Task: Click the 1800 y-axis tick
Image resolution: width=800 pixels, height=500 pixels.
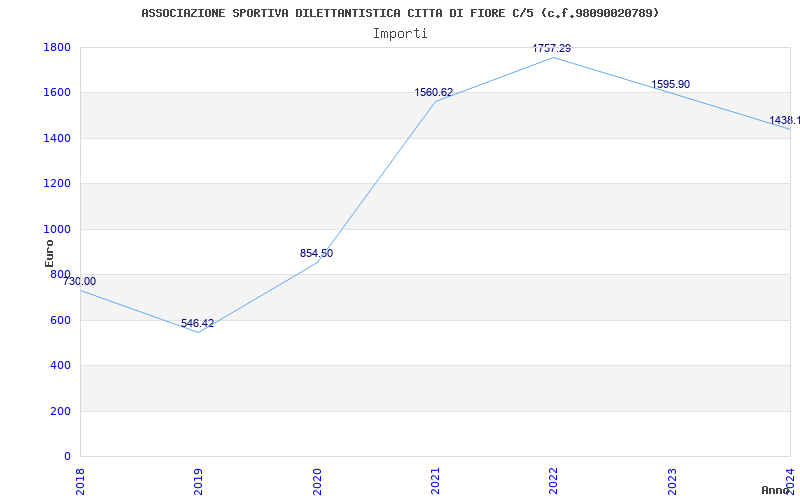Action: 57,47
